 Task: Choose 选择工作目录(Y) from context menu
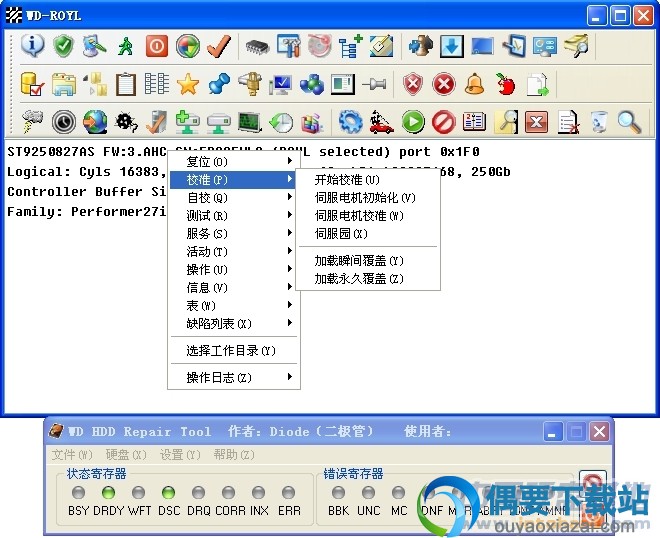click(x=234, y=351)
